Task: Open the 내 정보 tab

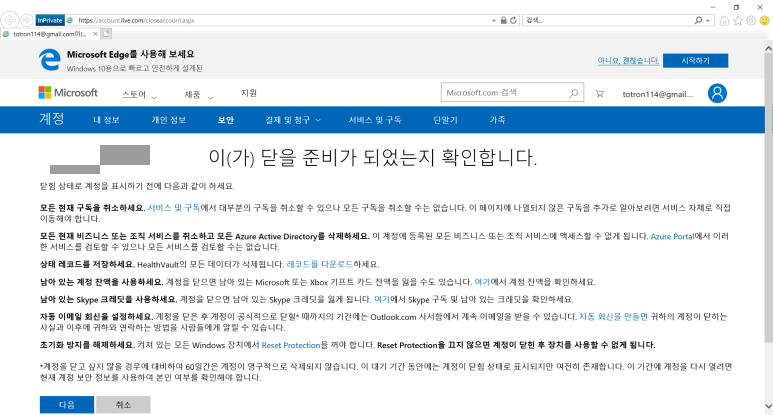Action: (x=106, y=120)
